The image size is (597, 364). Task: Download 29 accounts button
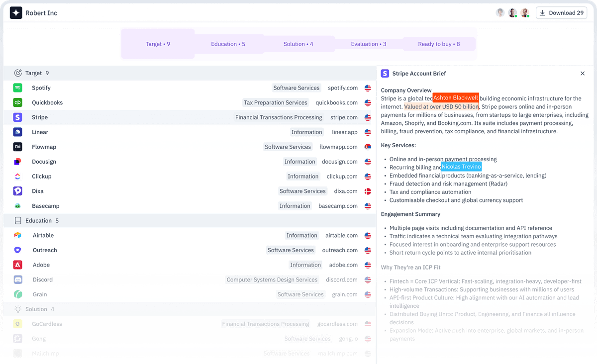(x=562, y=13)
